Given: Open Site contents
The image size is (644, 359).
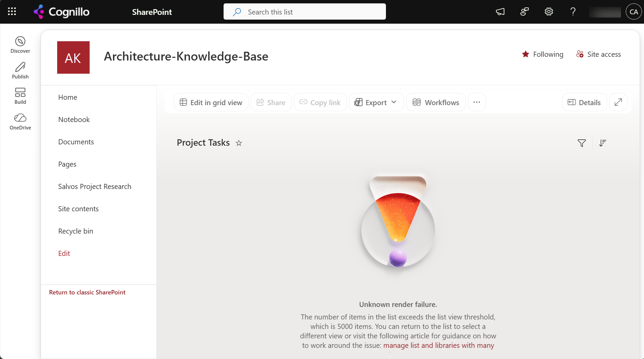Looking at the screenshot, I should click(78, 209).
